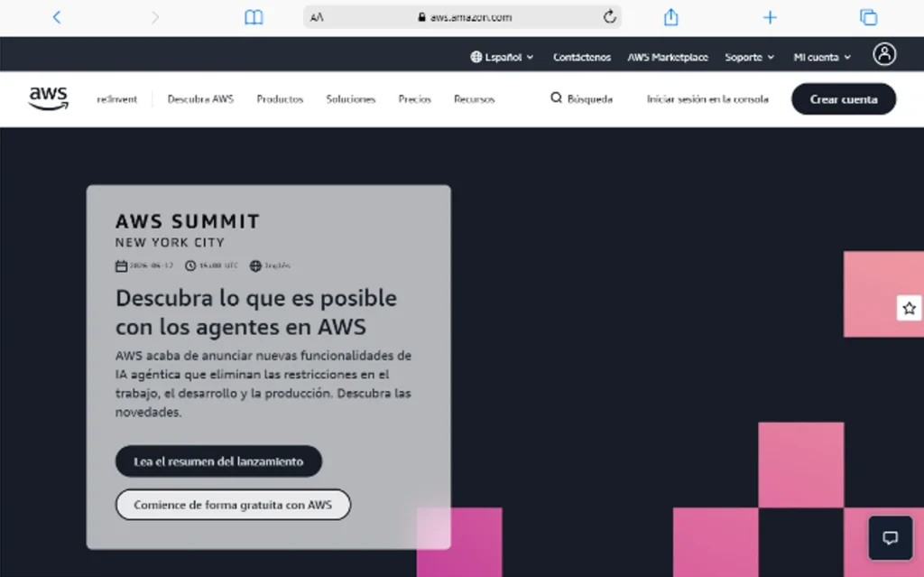The width and height of the screenshot is (924, 577).
Task: Open the Soluciones menu
Action: (351, 99)
